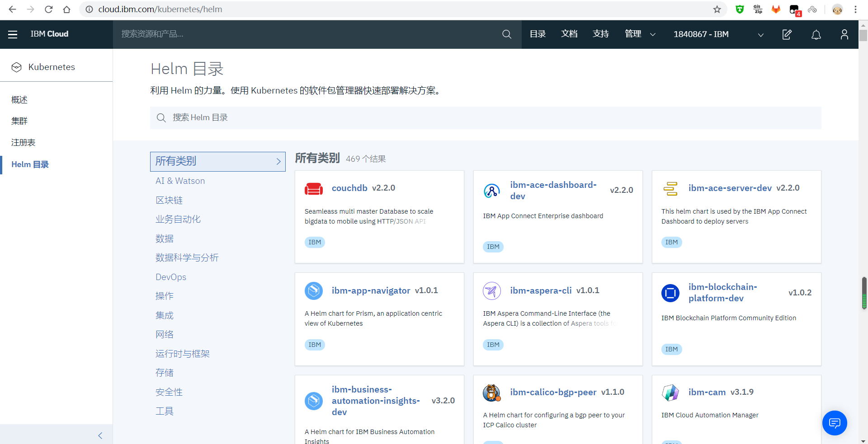
Task: Filter by 网络 category
Action: coord(165,335)
